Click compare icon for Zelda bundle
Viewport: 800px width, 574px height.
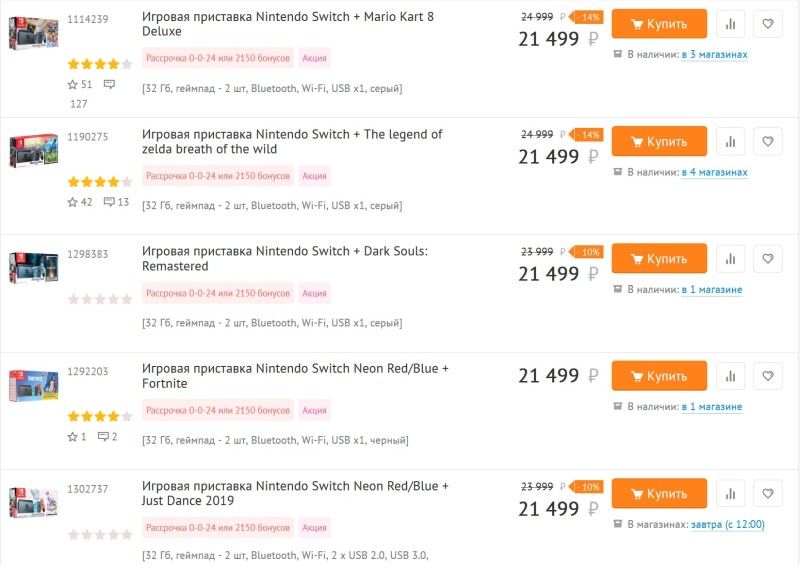[730, 141]
